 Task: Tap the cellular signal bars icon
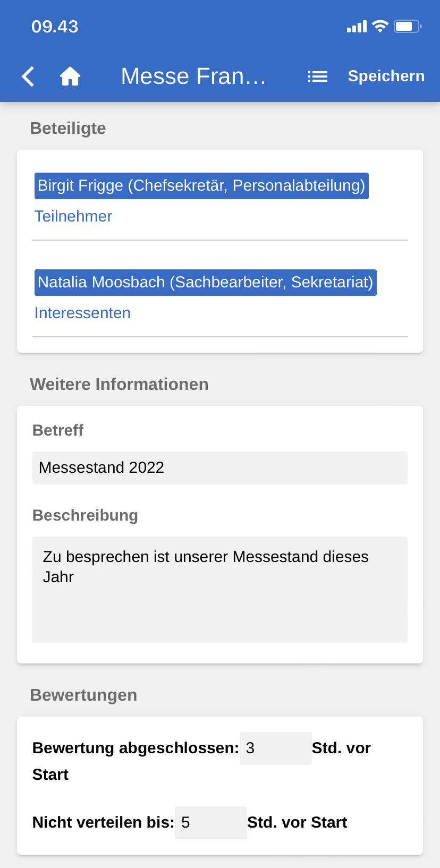357,27
